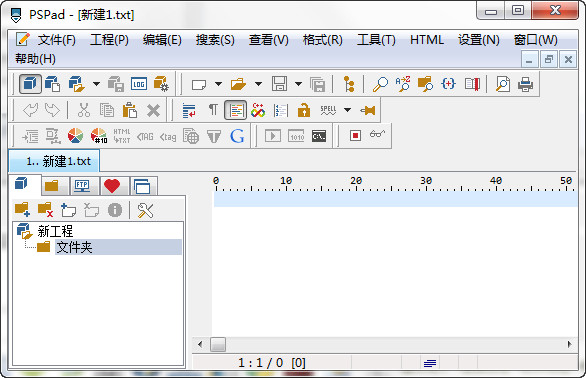
Task: Open the 窗口(W) menu
Action: pyautogui.click(x=536, y=40)
